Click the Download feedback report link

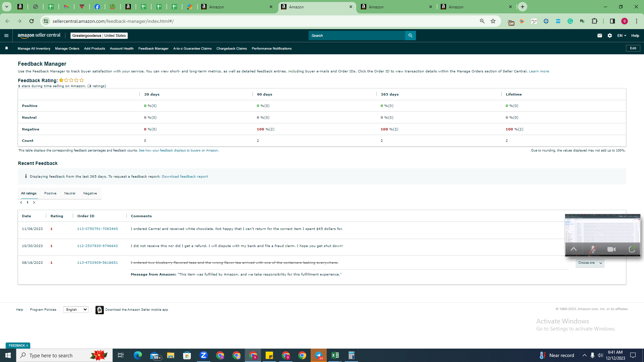185,177
